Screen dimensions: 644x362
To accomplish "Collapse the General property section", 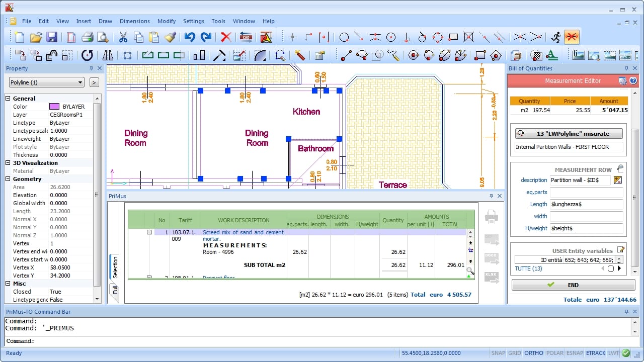I will (8, 99).
